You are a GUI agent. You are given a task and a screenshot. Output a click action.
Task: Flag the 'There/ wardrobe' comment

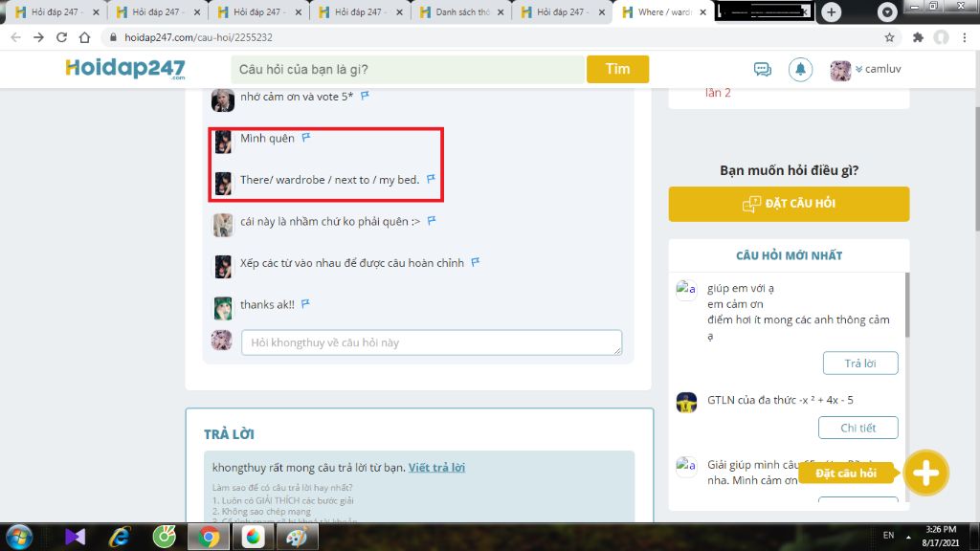tap(431, 179)
